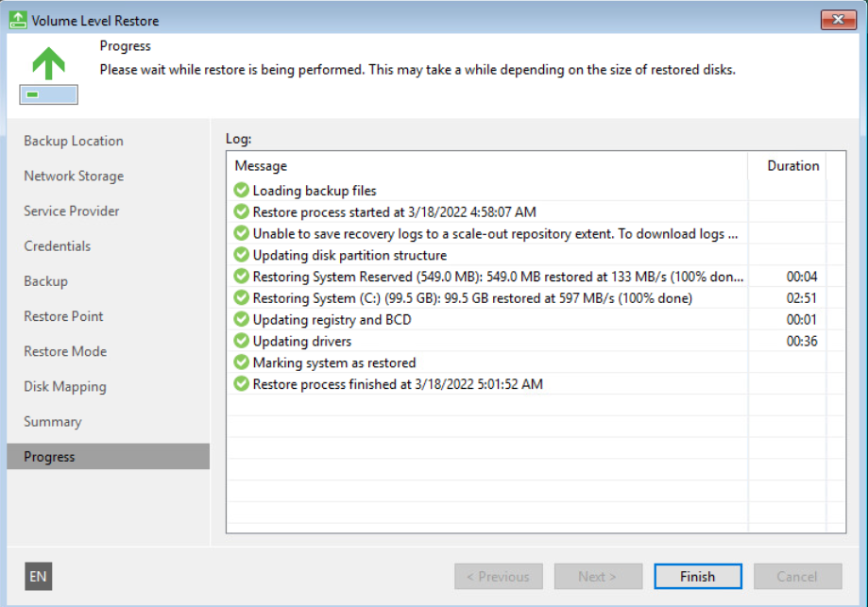Image resolution: width=868 pixels, height=607 pixels.
Task: Click the Message column header
Action: coord(261,166)
